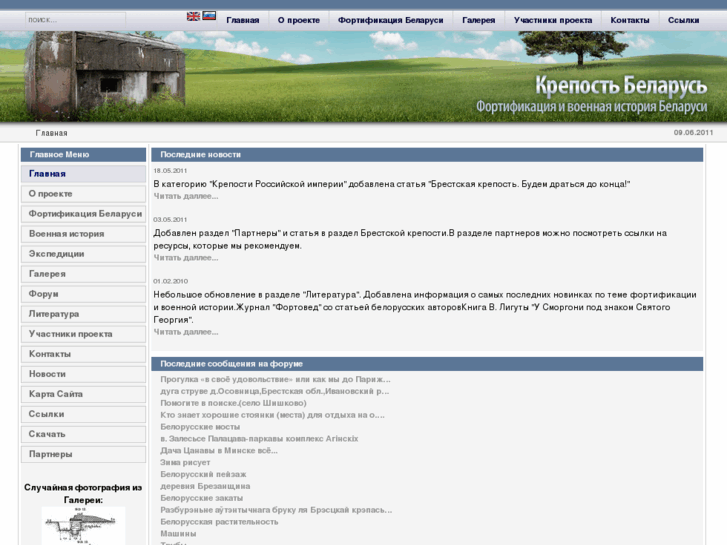Viewport: 727px width, 545px height.
Task: Open forum post 'деревня Брезанщина'
Action: (x=205, y=486)
